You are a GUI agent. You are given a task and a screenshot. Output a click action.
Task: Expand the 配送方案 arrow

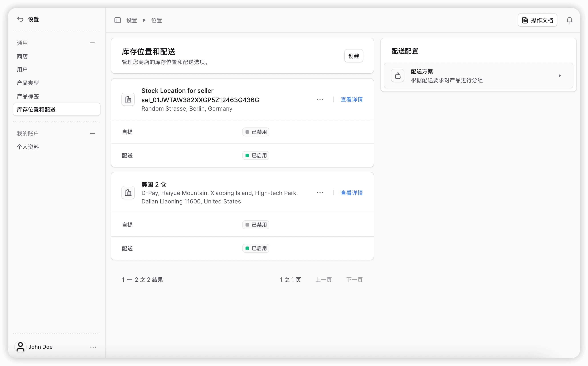tap(559, 76)
